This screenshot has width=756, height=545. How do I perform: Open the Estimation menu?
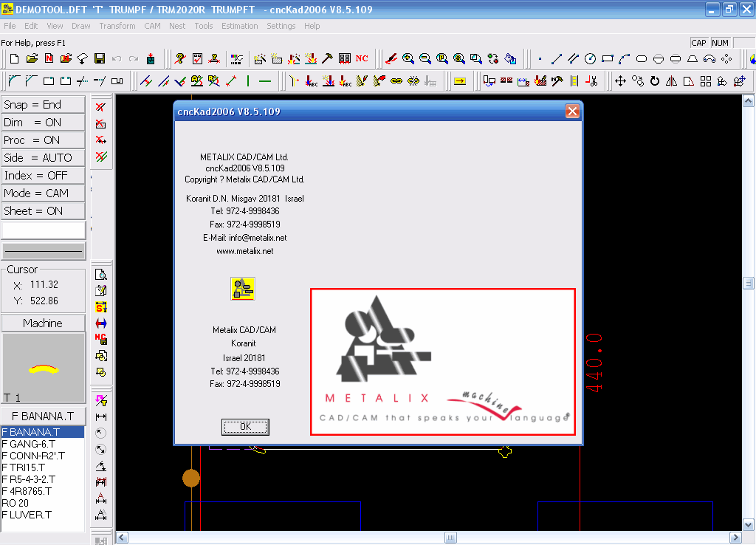coord(240,26)
